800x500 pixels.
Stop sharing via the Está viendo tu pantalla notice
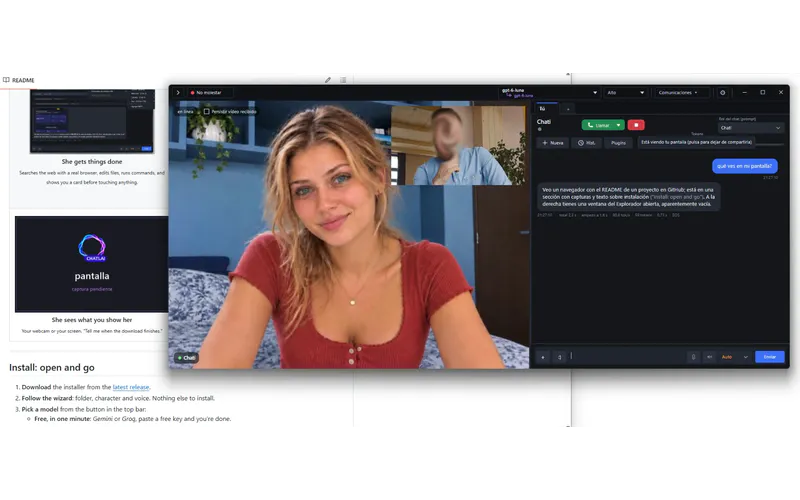coord(696,142)
